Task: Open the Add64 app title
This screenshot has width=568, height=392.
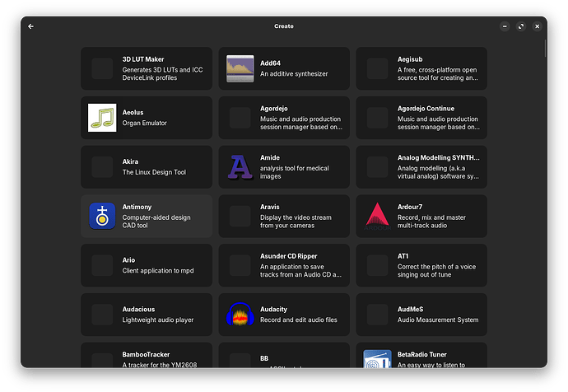Action: (x=270, y=63)
